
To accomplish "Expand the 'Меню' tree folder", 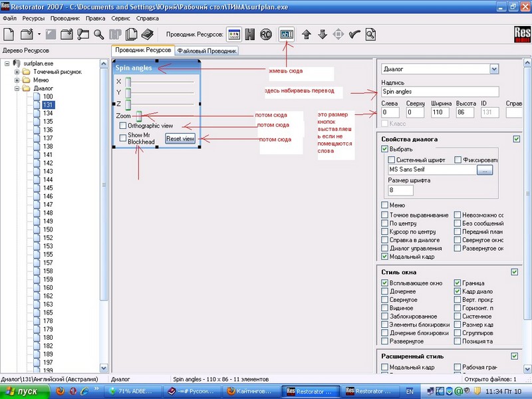I will pos(17,80).
